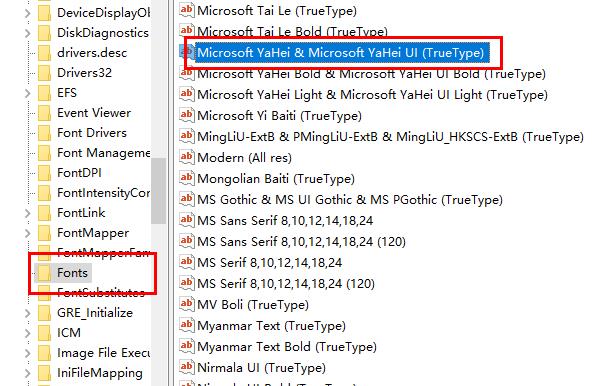Click the string icon of Myanmar Text Bold
The width and height of the screenshot is (616, 386).
point(187,346)
